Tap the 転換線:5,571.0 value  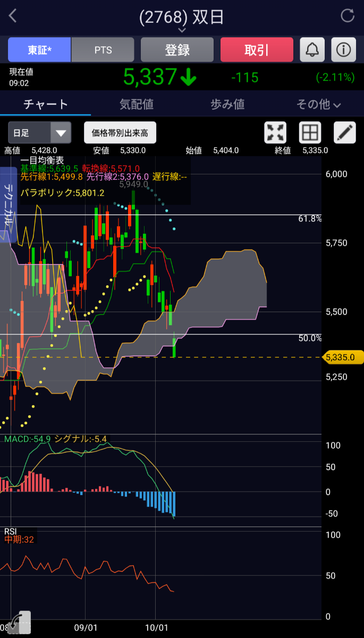pyautogui.click(x=111, y=168)
